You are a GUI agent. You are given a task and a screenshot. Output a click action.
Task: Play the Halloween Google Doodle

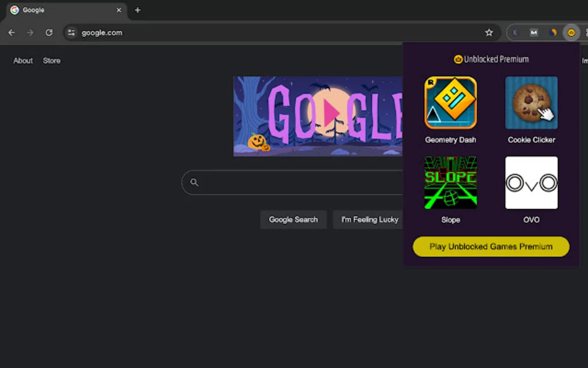330,112
